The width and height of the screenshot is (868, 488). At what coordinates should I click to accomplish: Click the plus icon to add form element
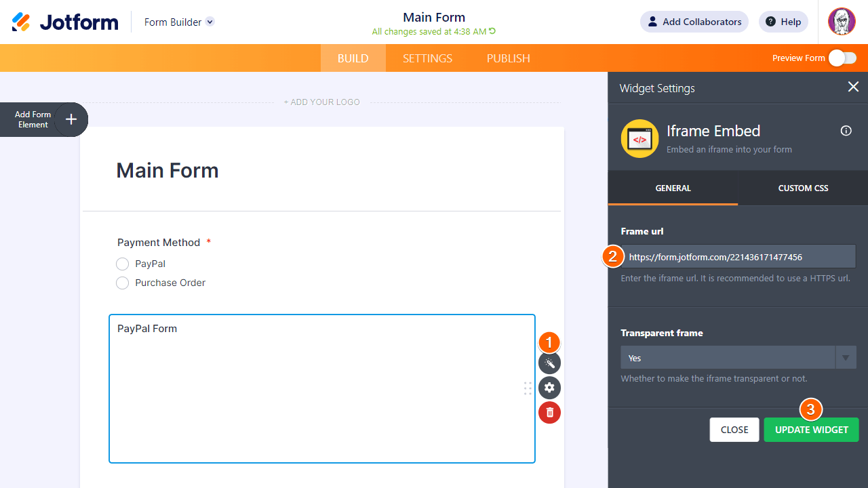pos(71,120)
